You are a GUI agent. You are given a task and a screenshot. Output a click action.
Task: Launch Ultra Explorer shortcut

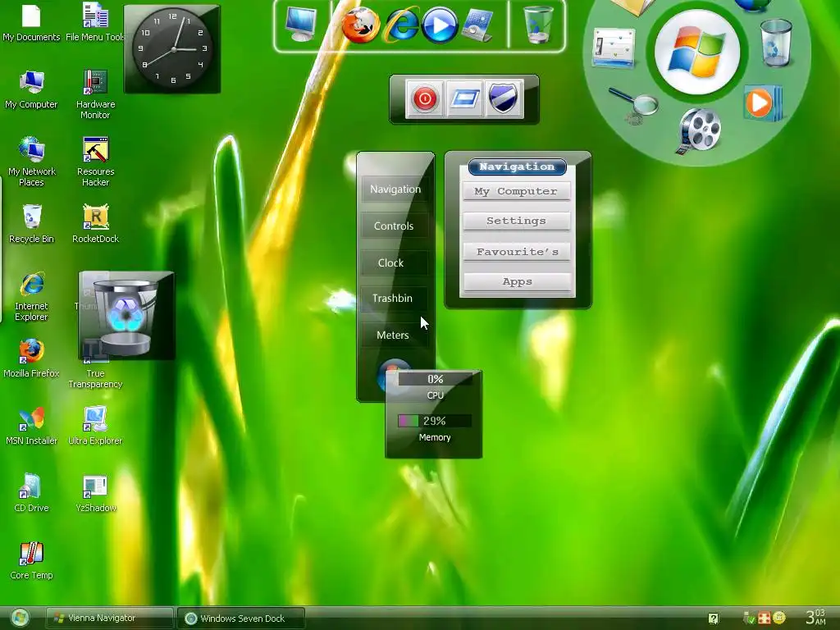click(95, 426)
